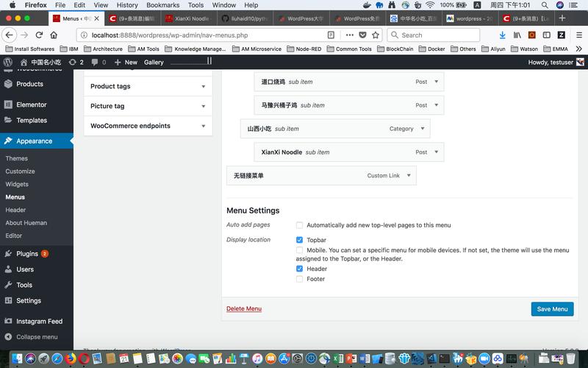Uncheck the Topbar display location
This screenshot has height=368, width=588.
pyautogui.click(x=299, y=240)
